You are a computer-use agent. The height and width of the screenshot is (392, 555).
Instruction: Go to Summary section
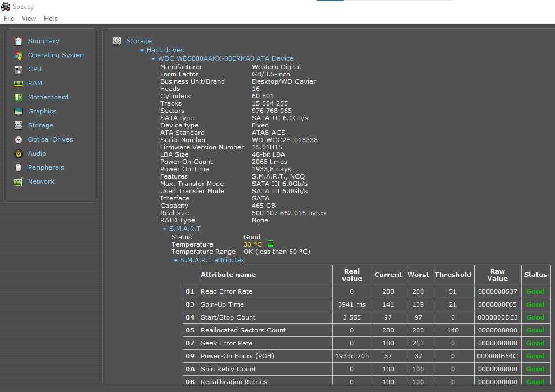pyautogui.click(x=43, y=41)
